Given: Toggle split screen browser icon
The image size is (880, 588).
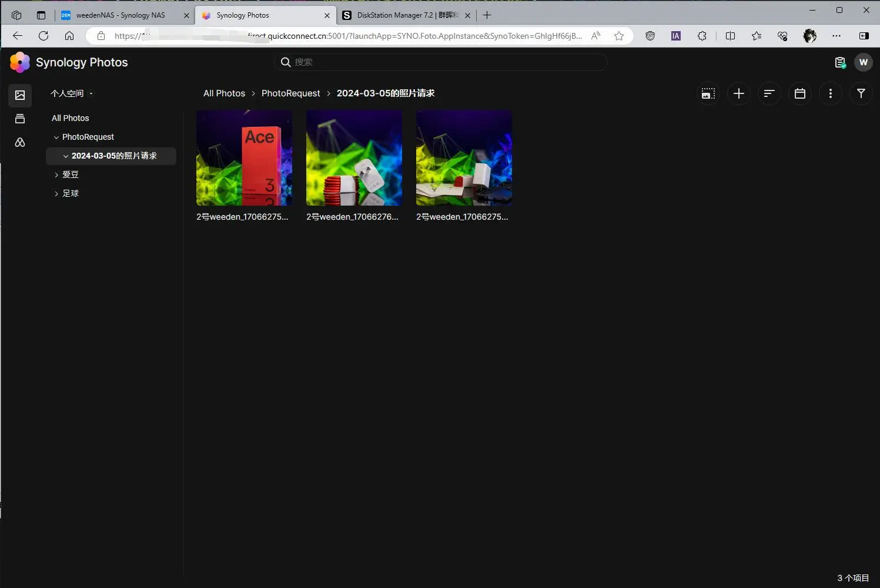Looking at the screenshot, I should [730, 36].
